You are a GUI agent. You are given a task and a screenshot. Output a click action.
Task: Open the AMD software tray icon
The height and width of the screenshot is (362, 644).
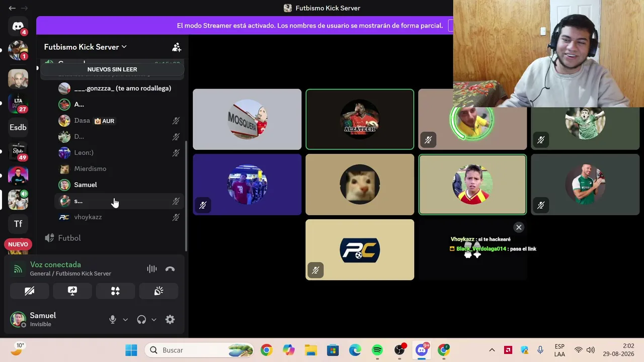(x=508, y=350)
